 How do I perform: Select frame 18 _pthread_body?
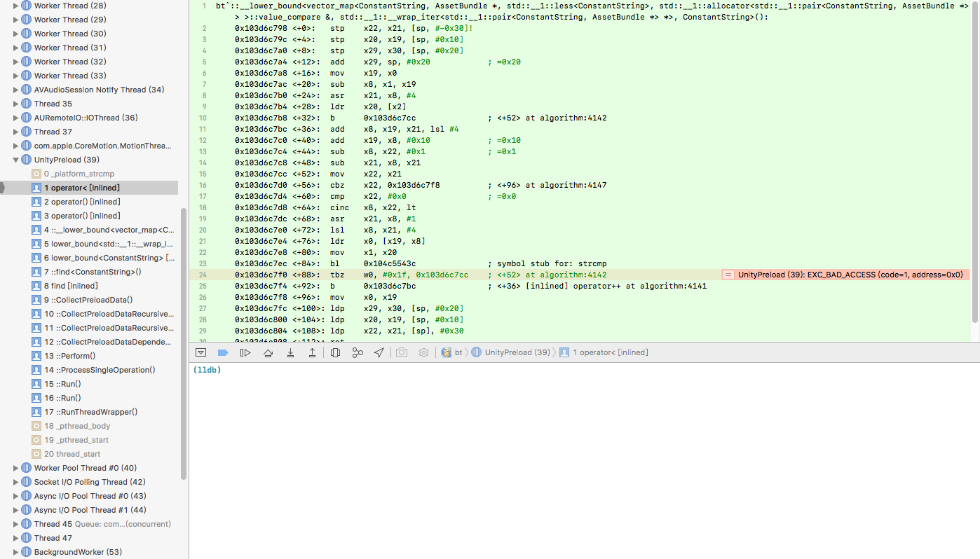click(x=89, y=426)
